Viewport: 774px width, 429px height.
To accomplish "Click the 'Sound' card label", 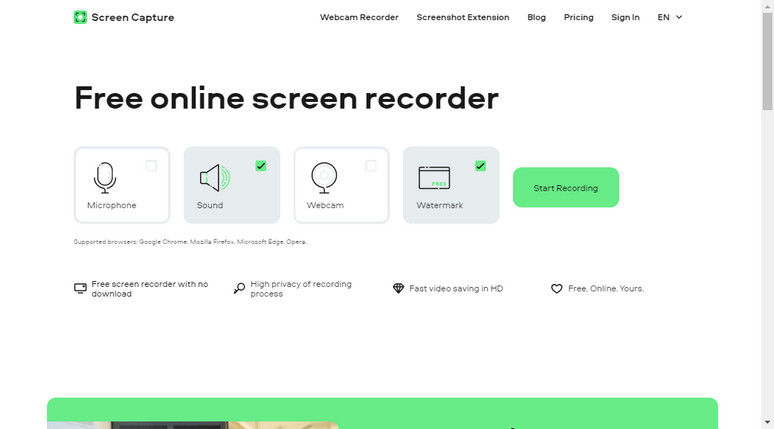I will coord(210,205).
